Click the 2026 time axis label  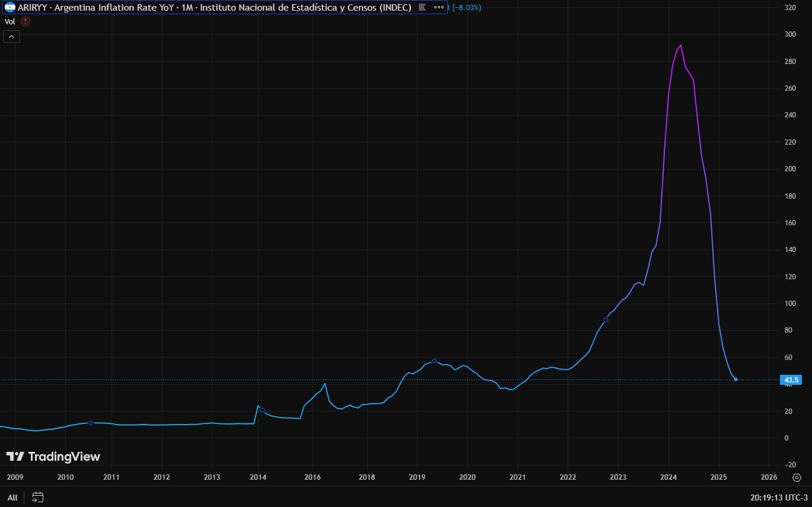tap(769, 477)
